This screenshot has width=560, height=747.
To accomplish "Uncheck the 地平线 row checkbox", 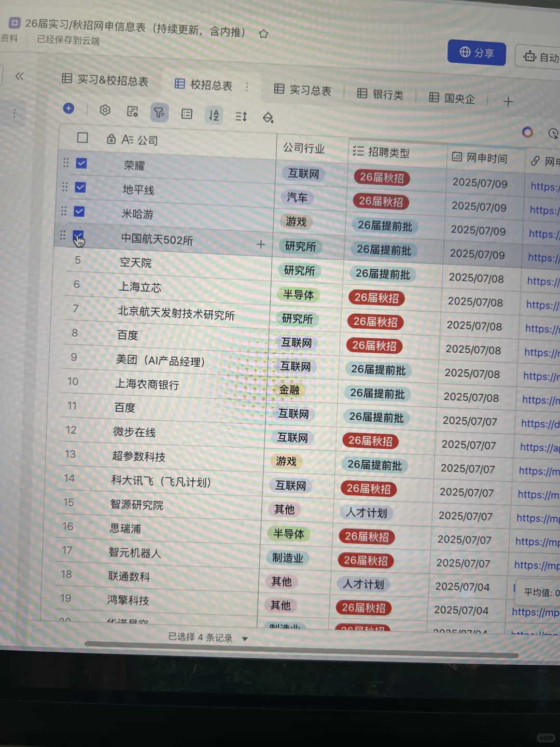I will tap(80, 187).
